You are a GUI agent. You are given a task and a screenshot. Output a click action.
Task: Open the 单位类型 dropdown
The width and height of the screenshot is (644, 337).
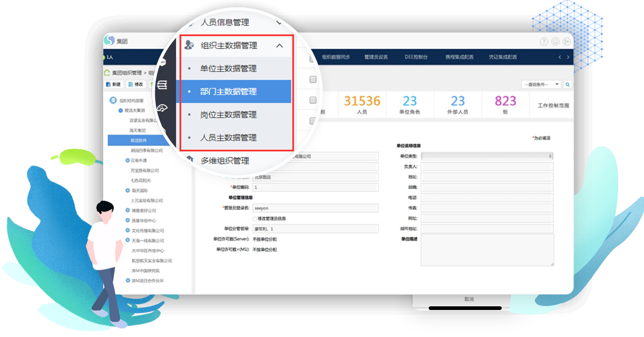coord(487,157)
